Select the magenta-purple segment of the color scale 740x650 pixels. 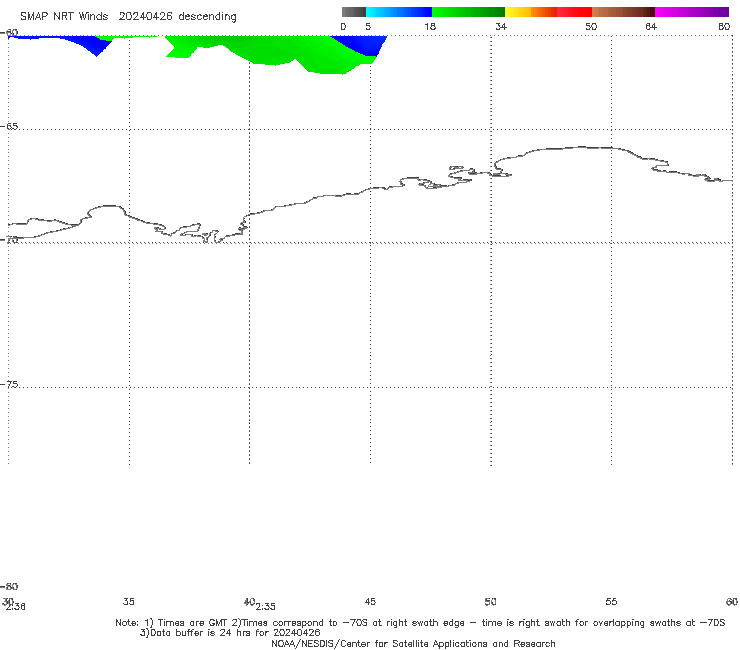pos(692,12)
